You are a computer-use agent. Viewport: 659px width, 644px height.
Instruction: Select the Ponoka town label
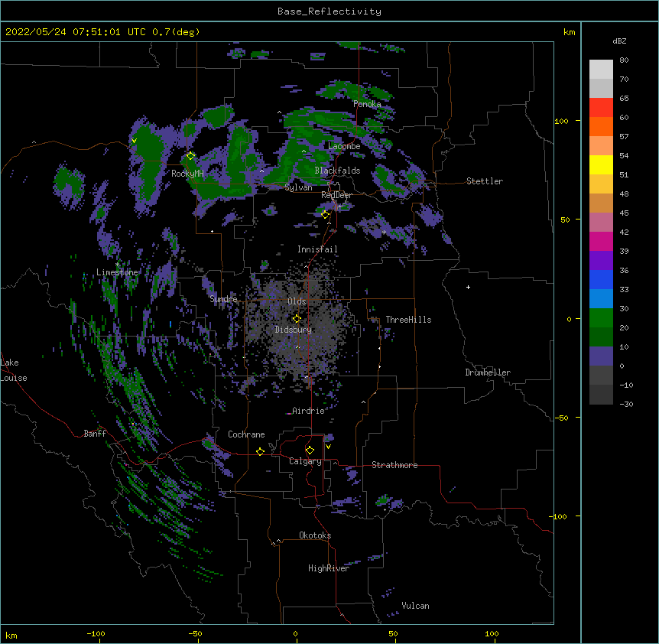(367, 104)
